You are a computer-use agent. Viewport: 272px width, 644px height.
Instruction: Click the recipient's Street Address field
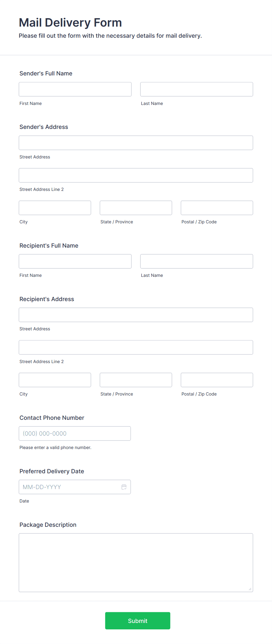point(136,315)
